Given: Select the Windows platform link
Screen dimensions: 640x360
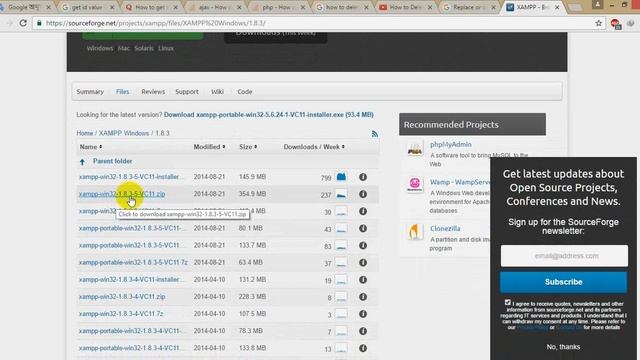Looking at the screenshot, I should 100,48.
